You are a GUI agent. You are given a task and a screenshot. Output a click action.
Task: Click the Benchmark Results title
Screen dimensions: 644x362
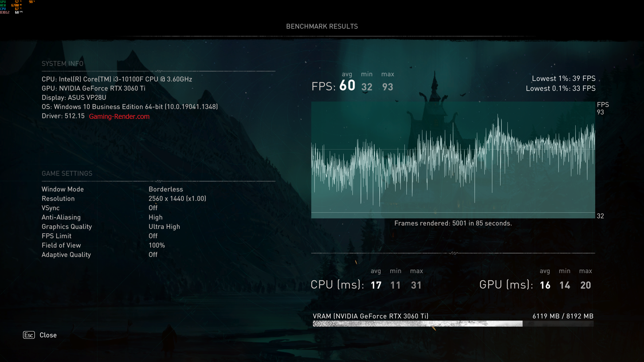322,26
